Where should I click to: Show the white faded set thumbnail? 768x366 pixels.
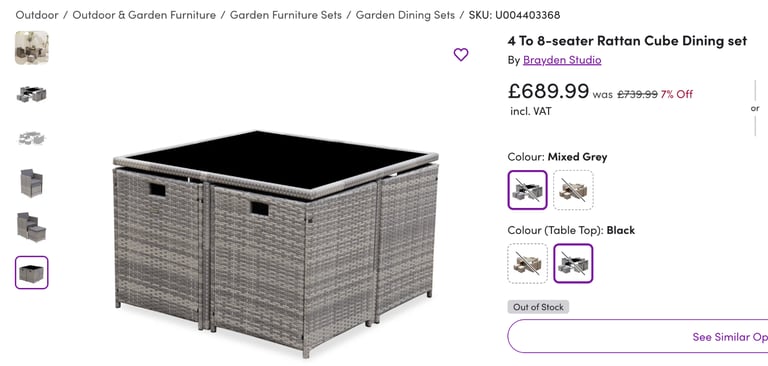31,138
